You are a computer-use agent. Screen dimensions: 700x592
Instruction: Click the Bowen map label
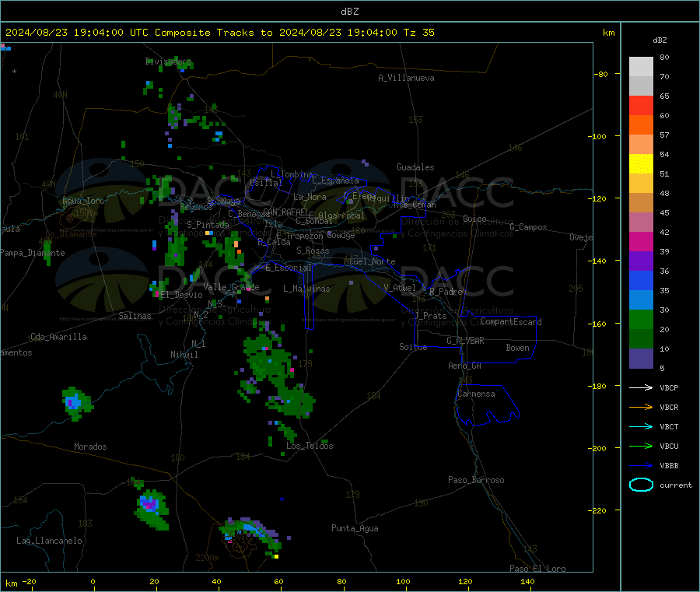[x=517, y=348]
